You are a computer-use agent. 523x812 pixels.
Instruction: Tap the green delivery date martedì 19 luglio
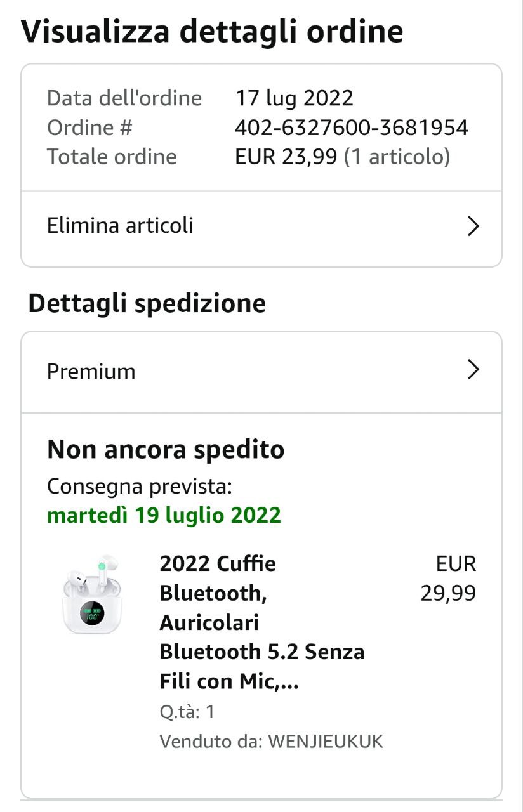pyautogui.click(x=164, y=515)
